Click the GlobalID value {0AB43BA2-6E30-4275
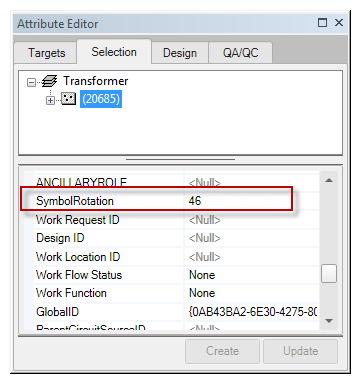Image resolution: width=361 pixels, height=384 pixels. pyautogui.click(x=253, y=312)
